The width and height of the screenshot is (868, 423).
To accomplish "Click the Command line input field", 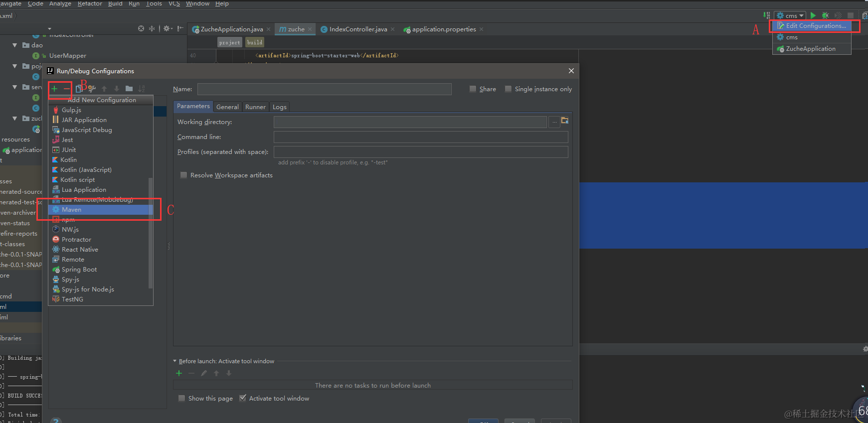I will 421,137.
